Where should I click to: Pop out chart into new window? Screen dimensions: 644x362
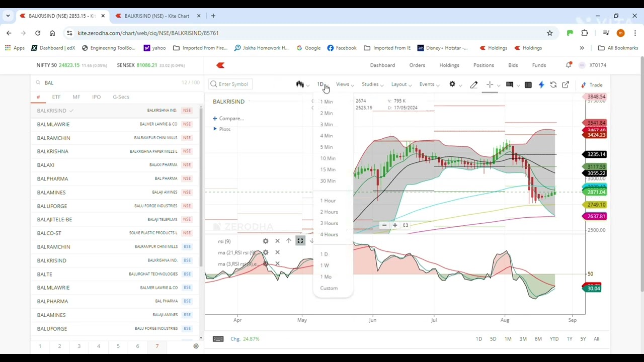tap(566, 85)
